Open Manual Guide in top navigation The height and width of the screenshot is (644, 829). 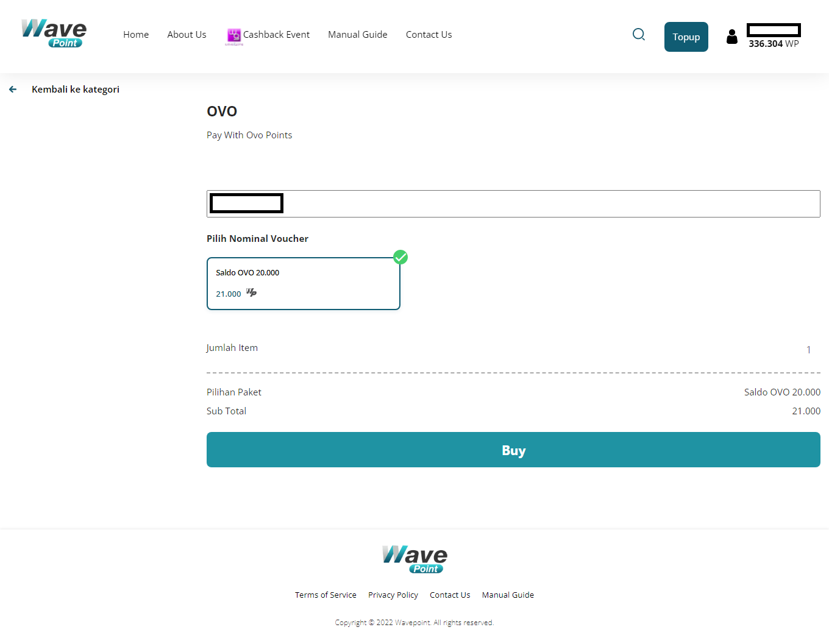[357, 35]
